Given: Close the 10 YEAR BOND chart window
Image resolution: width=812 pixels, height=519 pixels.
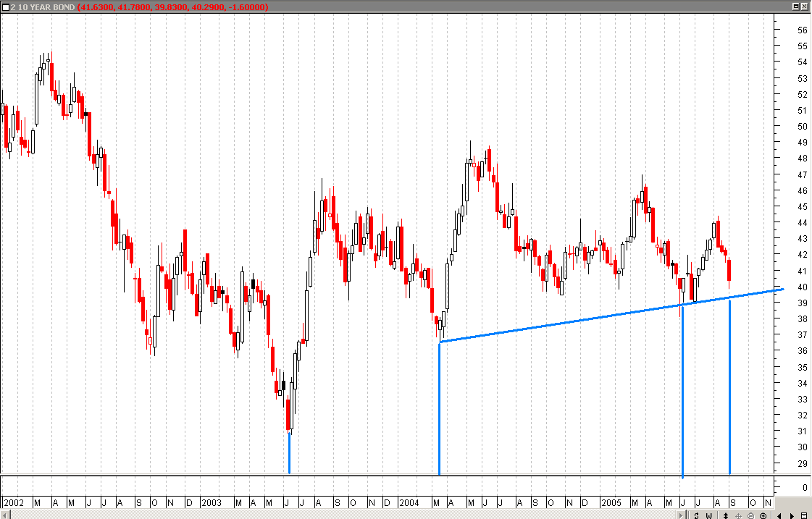Looking at the screenshot, I should [804, 7].
